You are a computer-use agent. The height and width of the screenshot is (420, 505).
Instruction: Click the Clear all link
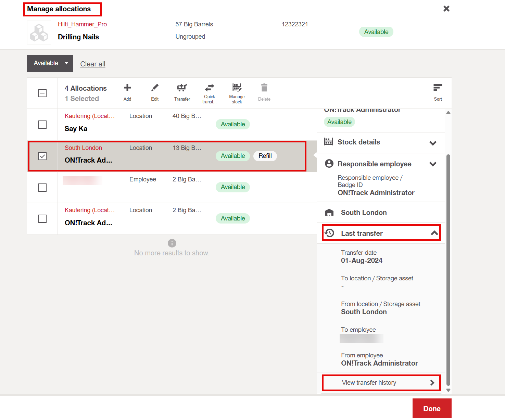[92, 64]
